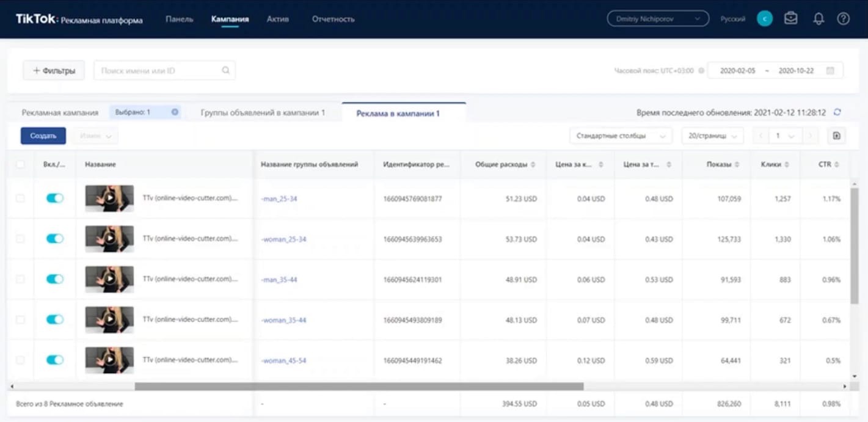868x422 pixels.
Task: Check the select-all checkbox in table header
Action: [20, 164]
